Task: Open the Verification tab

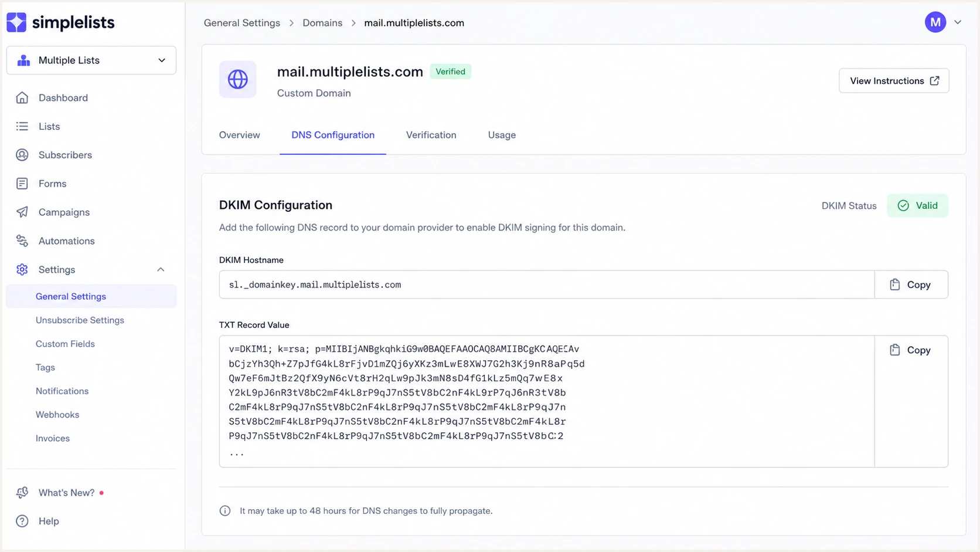Action: coord(431,135)
